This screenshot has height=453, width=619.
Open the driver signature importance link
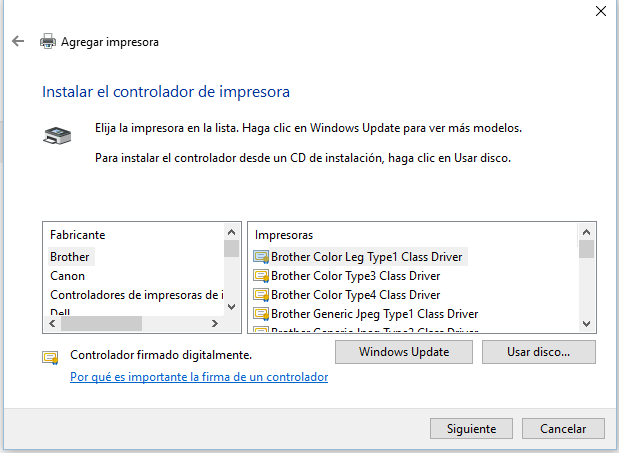(199, 377)
